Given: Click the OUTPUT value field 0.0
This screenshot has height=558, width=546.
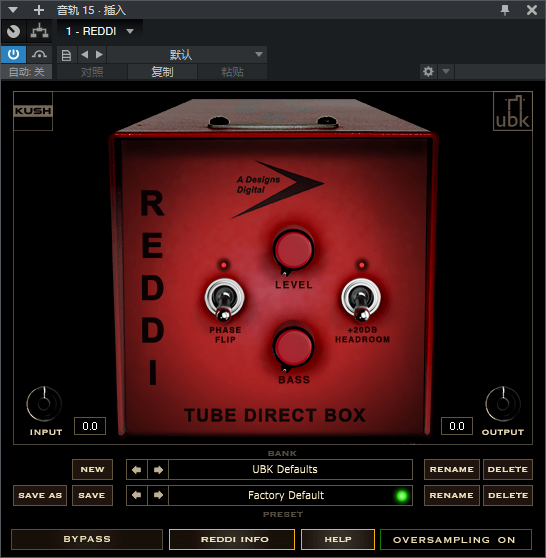Looking at the screenshot, I should point(457,426).
